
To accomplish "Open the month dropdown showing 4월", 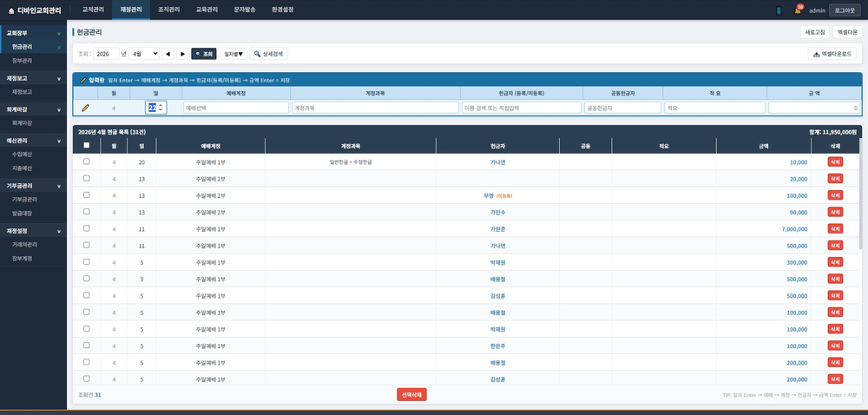I will coord(144,54).
